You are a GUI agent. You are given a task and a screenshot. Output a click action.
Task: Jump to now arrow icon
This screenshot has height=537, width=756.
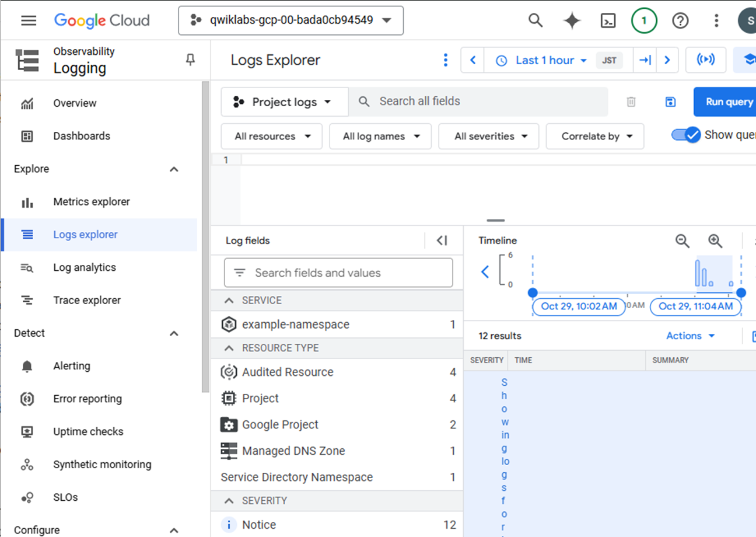click(645, 60)
